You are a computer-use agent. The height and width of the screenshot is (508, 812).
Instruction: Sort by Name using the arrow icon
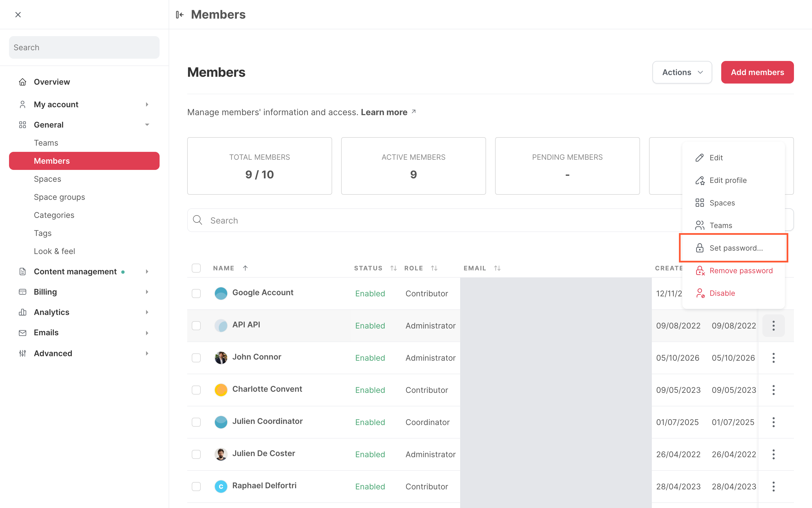tap(245, 268)
